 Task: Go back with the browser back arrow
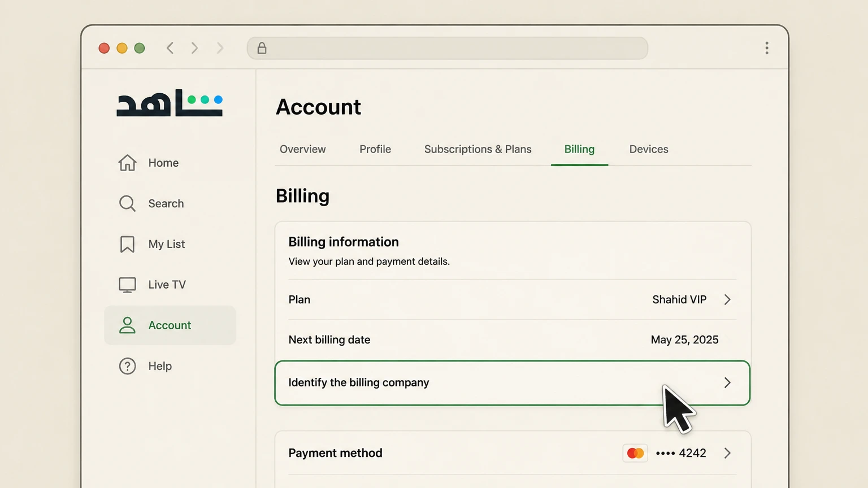tap(170, 48)
